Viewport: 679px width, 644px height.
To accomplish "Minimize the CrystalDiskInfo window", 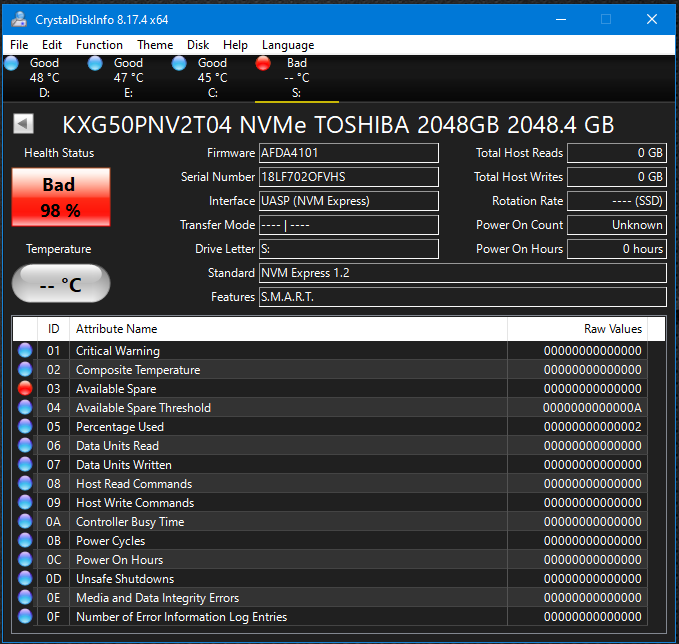I will [561, 19].
